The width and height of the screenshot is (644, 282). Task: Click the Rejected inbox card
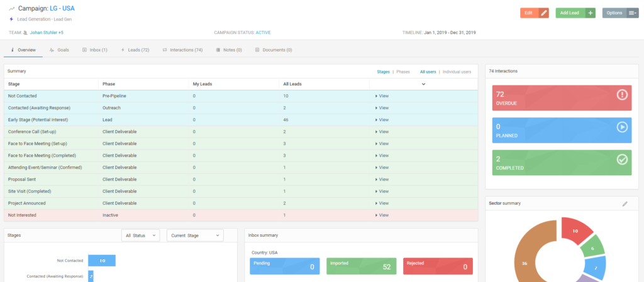438,266
